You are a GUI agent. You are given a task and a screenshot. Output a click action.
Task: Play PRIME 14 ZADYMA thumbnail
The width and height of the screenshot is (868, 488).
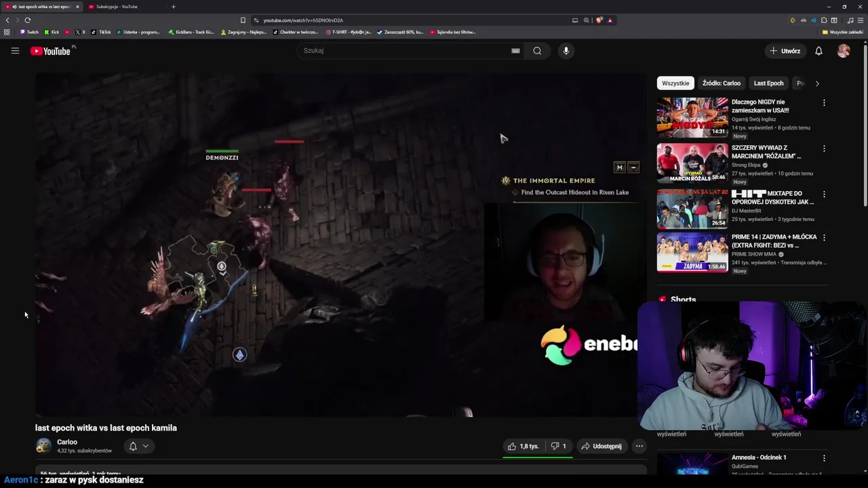click(x=692, y=252)
